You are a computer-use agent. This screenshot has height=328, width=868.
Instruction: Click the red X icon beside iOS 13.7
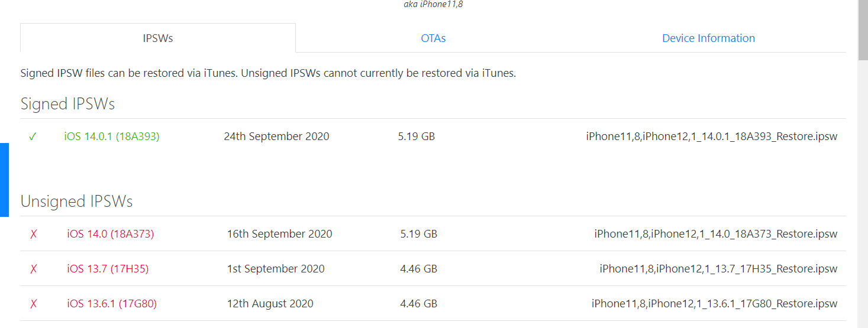pos(34,269)
